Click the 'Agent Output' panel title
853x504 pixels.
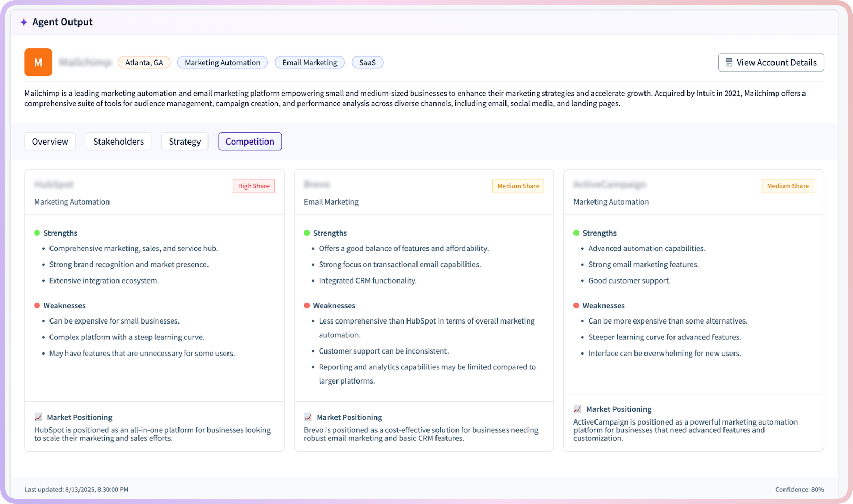[62, 22]
